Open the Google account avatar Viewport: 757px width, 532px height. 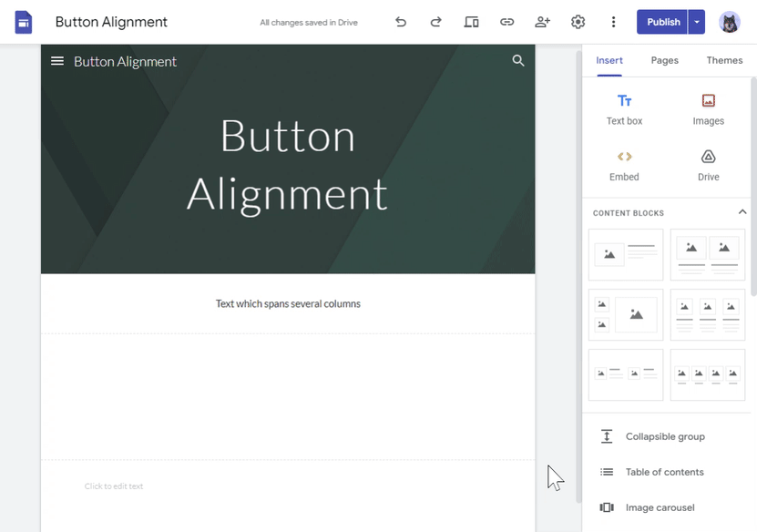tap(730, 22)
